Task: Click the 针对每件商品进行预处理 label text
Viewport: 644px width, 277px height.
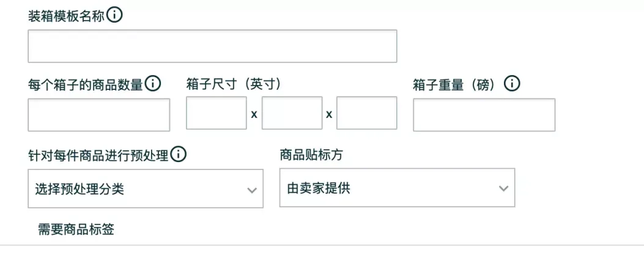Action: coord(98,155)
